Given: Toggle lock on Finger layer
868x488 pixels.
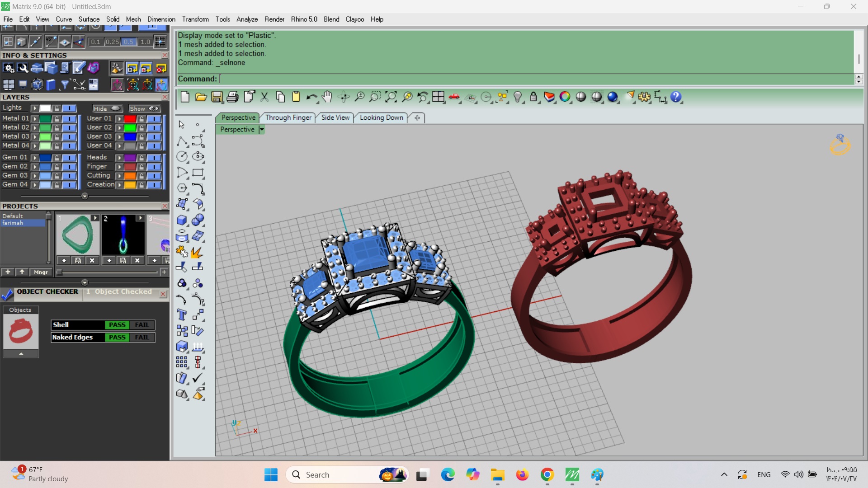Looking at the screenshot, I should coord(142,167).
